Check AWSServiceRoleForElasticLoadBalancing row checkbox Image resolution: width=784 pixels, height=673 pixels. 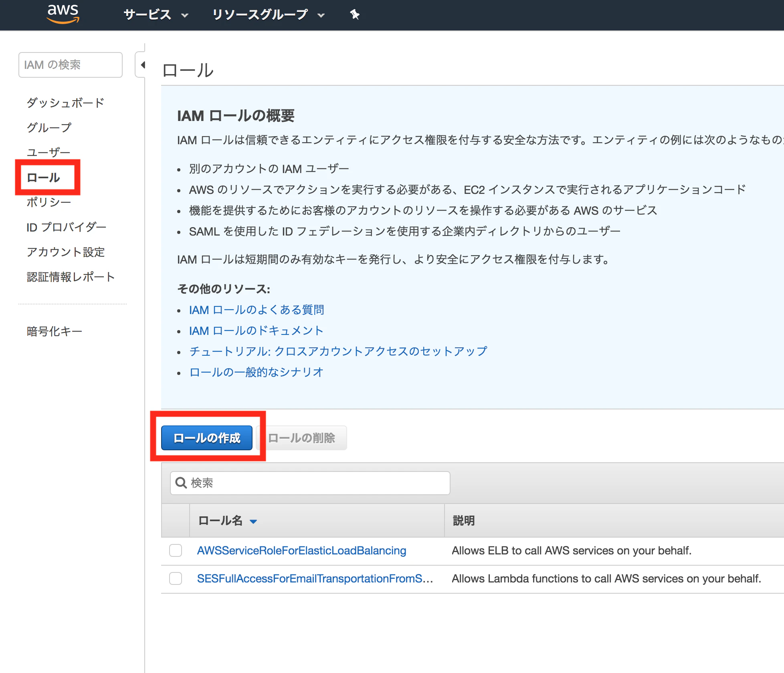(176, 550)
